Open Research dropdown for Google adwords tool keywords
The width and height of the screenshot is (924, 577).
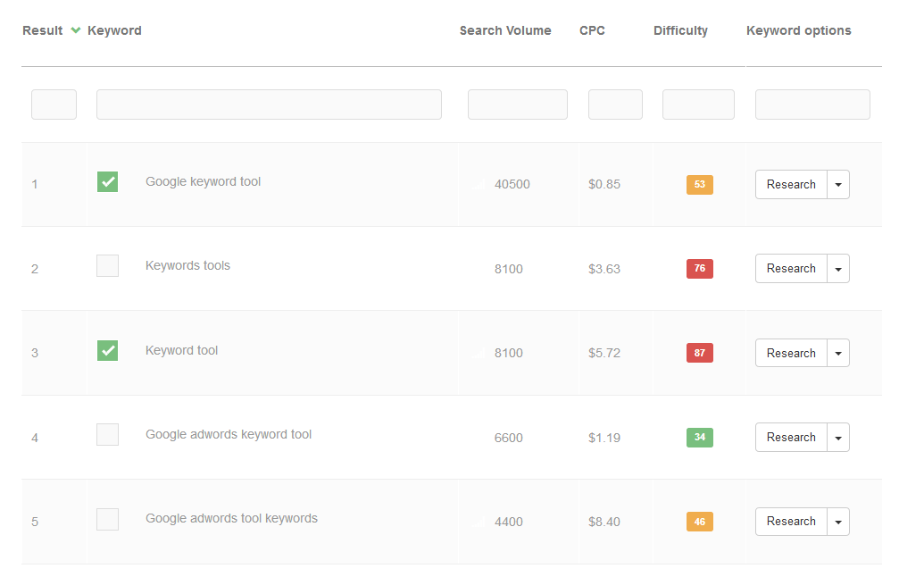point(838,522)
